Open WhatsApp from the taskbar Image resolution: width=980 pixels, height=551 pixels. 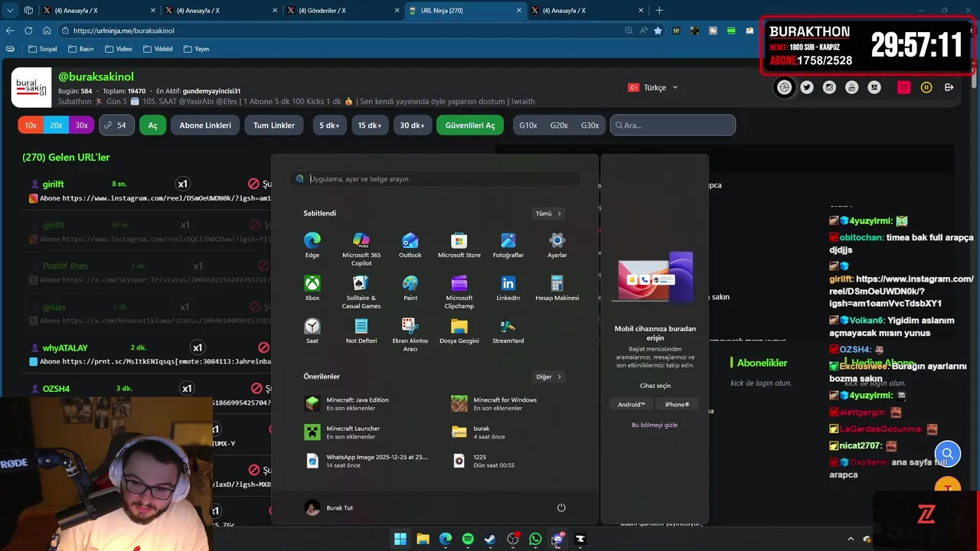tap(535, 539)
